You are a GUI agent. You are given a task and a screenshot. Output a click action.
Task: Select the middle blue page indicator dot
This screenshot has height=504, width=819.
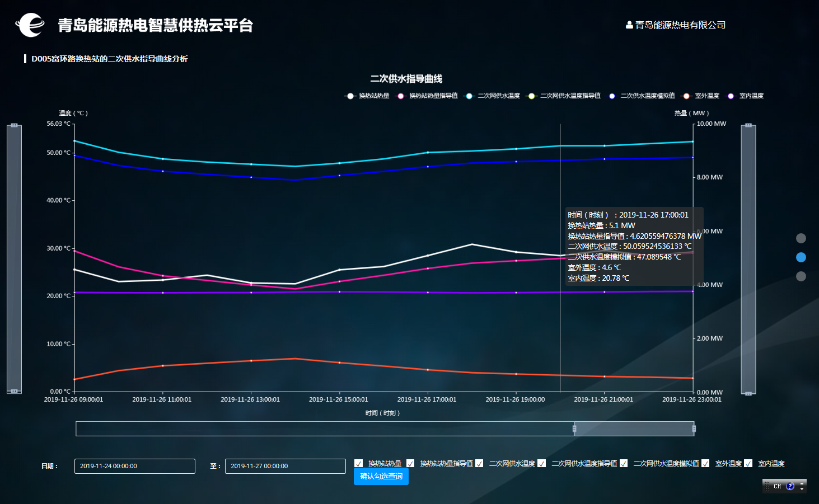coord(801,257)
